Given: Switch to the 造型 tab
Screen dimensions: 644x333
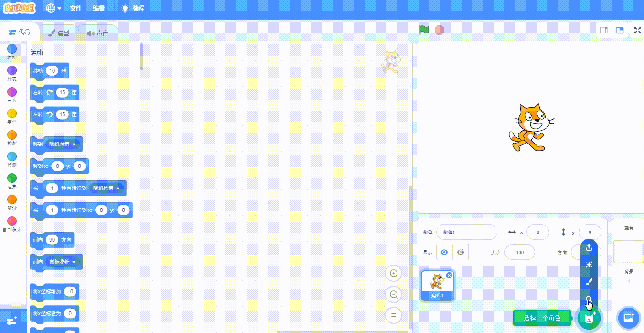Looking at the screenshot, I should pos(59,33).
